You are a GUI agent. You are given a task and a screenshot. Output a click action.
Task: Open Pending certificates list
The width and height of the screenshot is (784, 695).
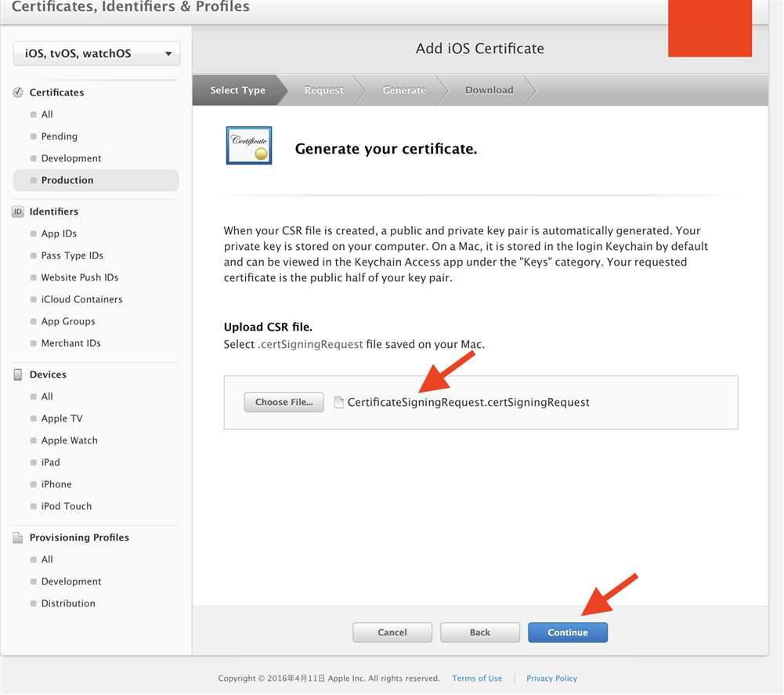coord(60,136)
